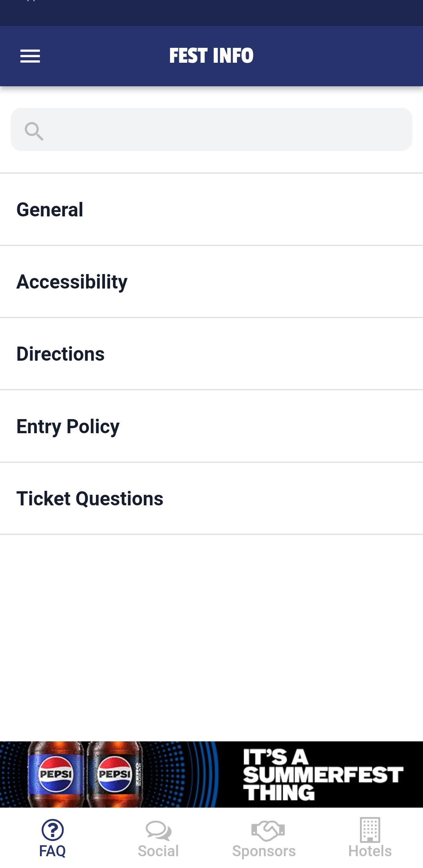Select the FAQ tab label
Screen dimensions: 423x868
pos(52,851)
